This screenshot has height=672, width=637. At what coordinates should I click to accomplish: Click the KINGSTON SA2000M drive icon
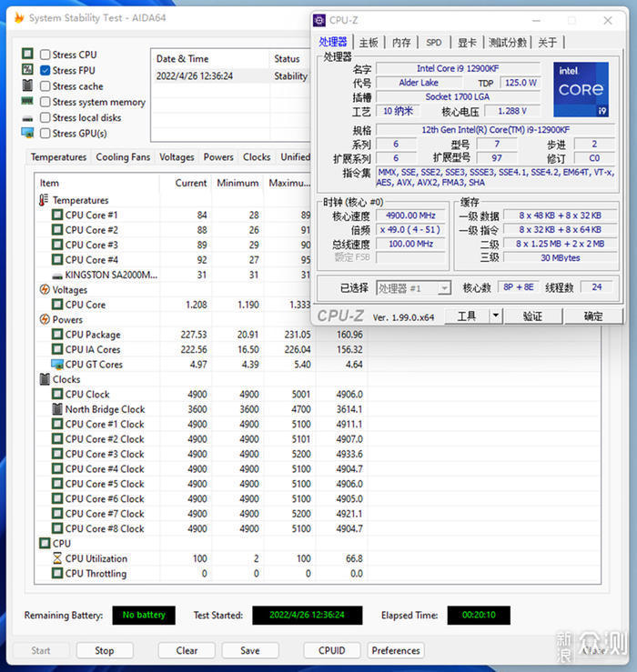[57, 276]
